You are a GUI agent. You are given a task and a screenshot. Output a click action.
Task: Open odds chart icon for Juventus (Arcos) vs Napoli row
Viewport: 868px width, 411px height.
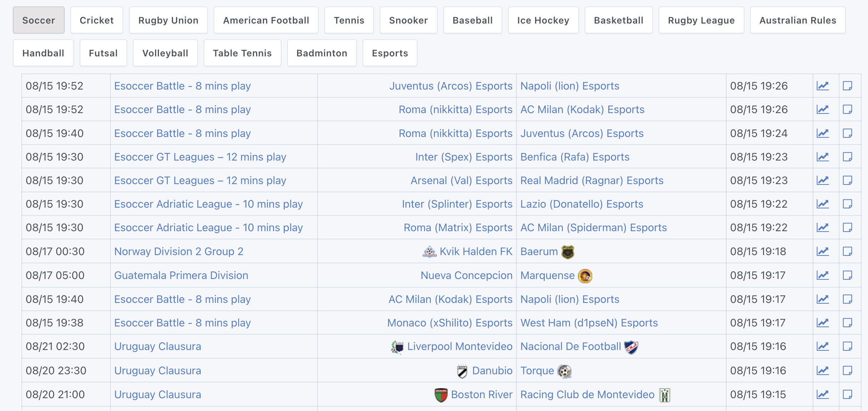click(823, 86)
